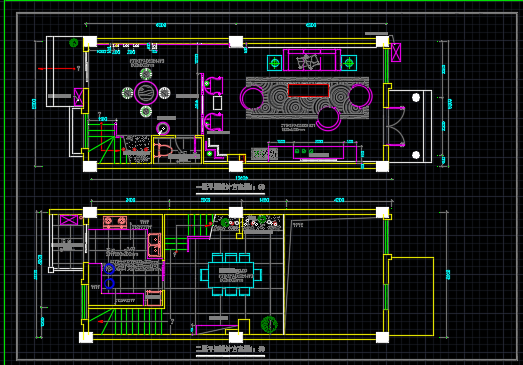
Task: Select the overall dimension text under the upper plan
Action: (x=242, y=178)
